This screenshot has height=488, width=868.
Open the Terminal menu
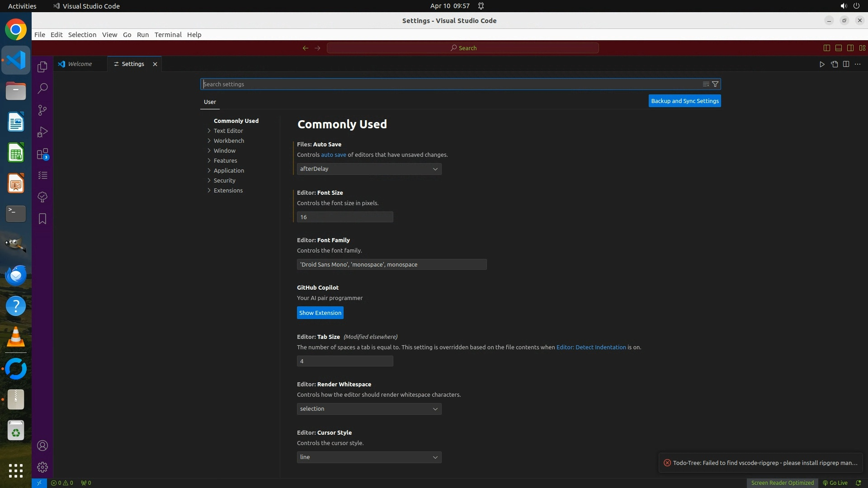pos(168,35)
